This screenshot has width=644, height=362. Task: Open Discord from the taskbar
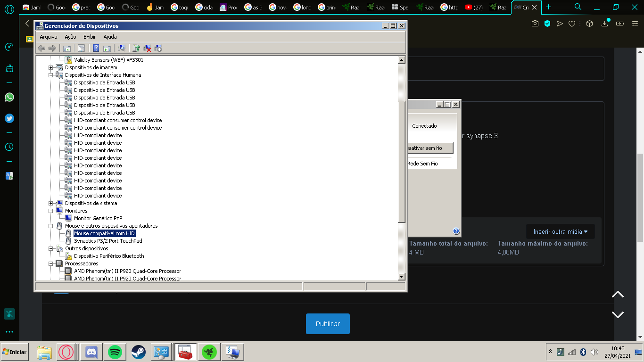point(91,352)
